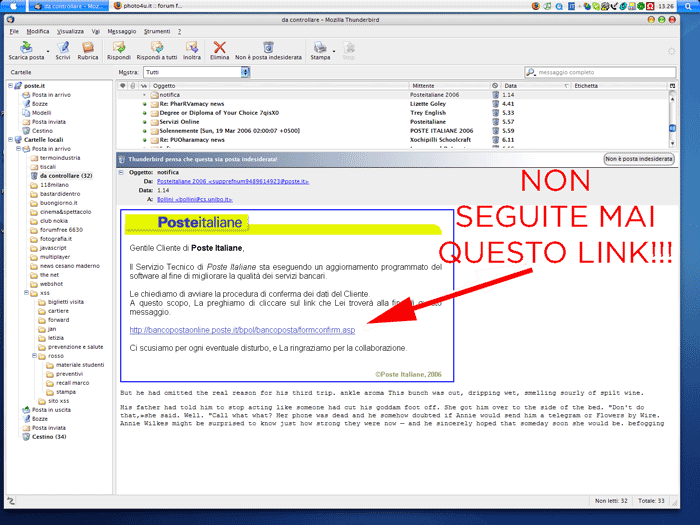Select the forumfree 6630 folder
Viewport: 700px width, 525px height.
[x=61, y=229]
